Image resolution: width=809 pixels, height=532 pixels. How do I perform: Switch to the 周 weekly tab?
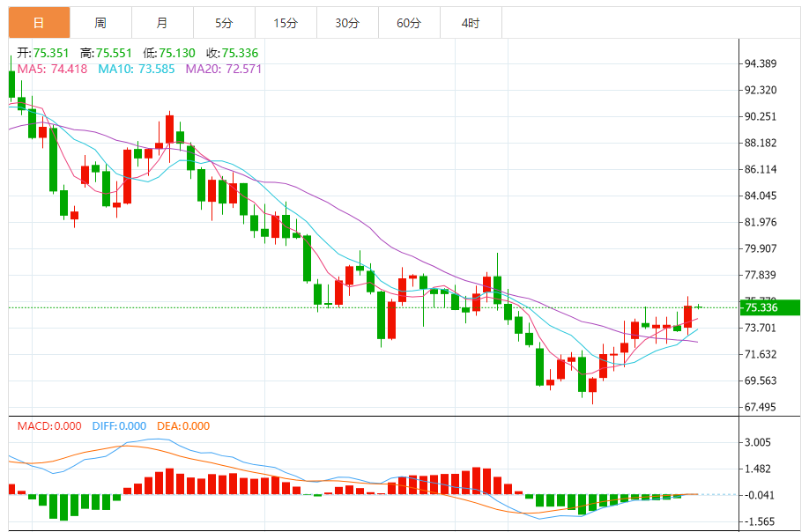(100, 23)
